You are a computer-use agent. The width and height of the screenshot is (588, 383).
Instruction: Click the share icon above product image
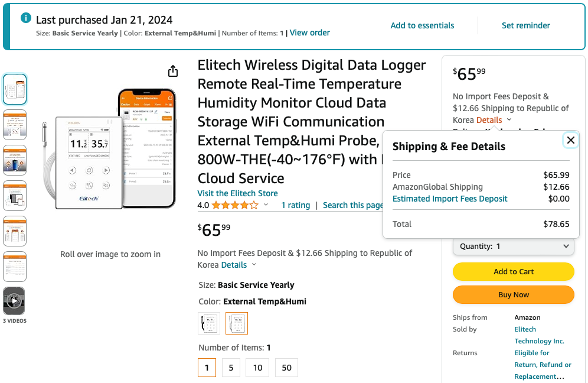point(173,72)
